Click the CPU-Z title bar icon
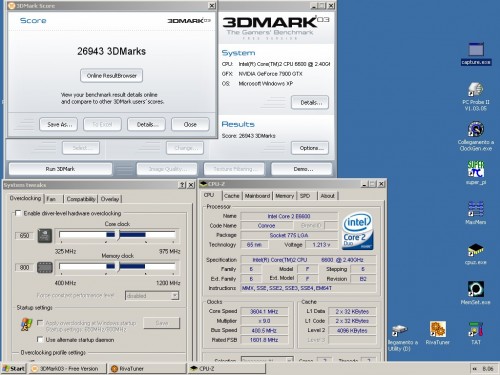 click(203, 184)
